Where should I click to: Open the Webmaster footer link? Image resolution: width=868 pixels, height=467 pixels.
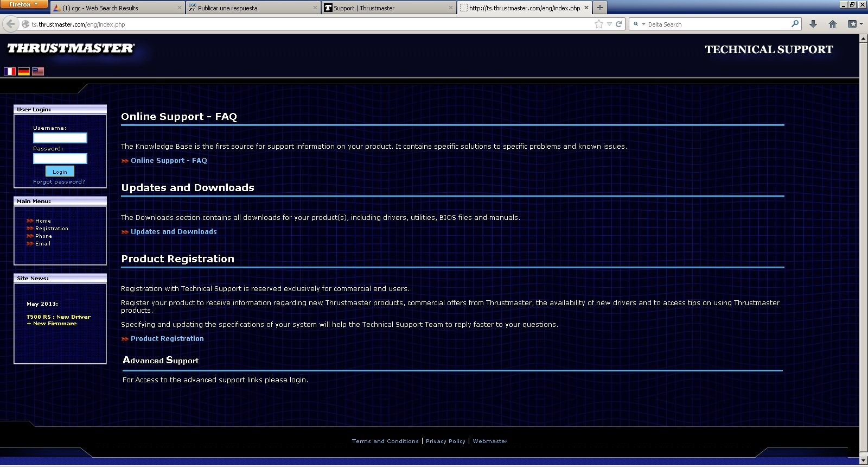490,441
